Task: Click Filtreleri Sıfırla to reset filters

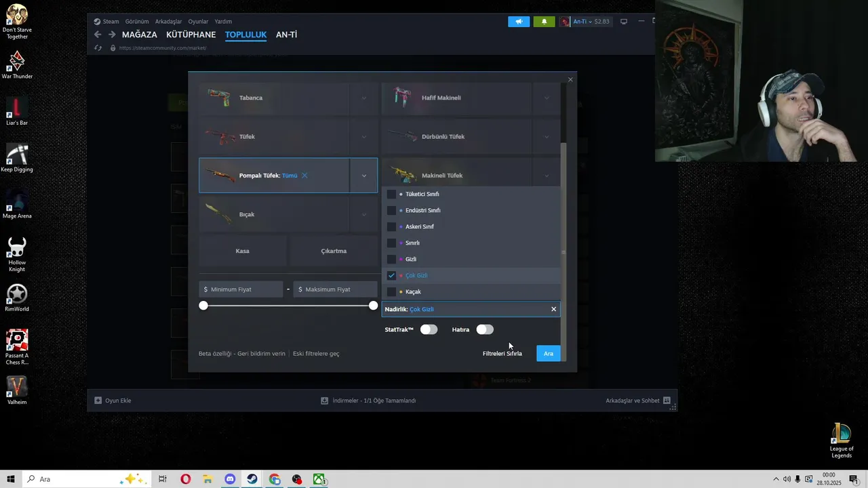Action: point(502,354)
